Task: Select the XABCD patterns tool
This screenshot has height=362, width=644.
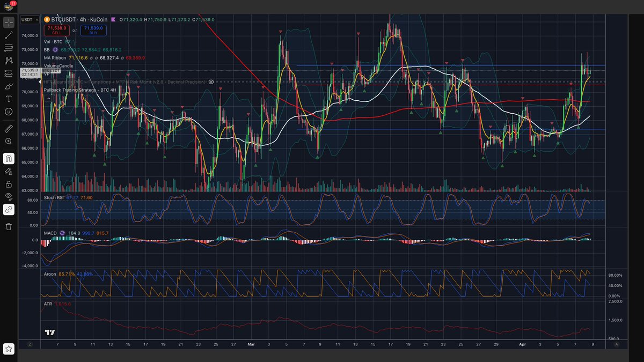Action: (x=9, y=61)
